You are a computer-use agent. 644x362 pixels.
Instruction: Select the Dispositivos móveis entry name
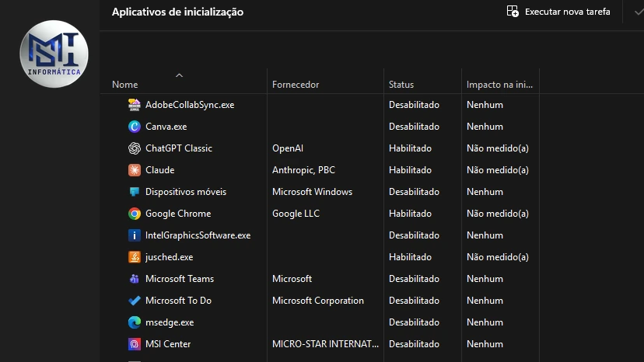click(186, 192)
